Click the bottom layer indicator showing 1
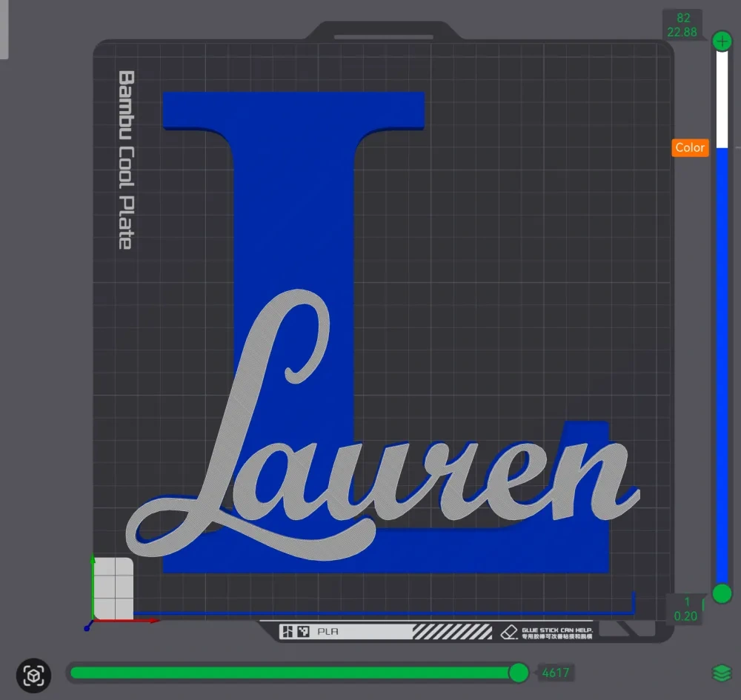 [x=688, y=601]
